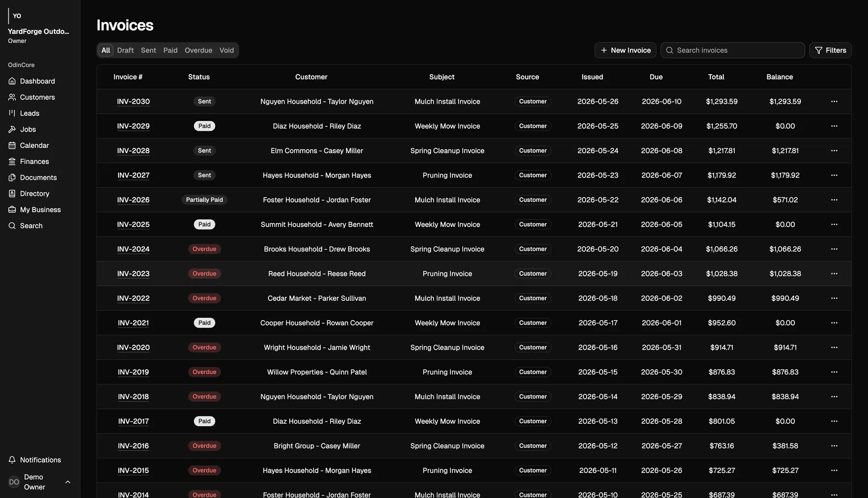The height and width of the screenshot is (498, 868).
Task: Click the funnel icon in Filters
Action: 818,50
